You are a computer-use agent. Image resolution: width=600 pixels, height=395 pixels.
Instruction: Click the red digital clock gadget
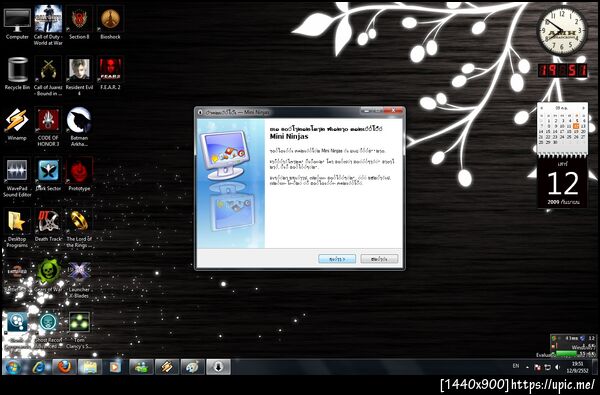pyautogui.click(x=562, y=70)
